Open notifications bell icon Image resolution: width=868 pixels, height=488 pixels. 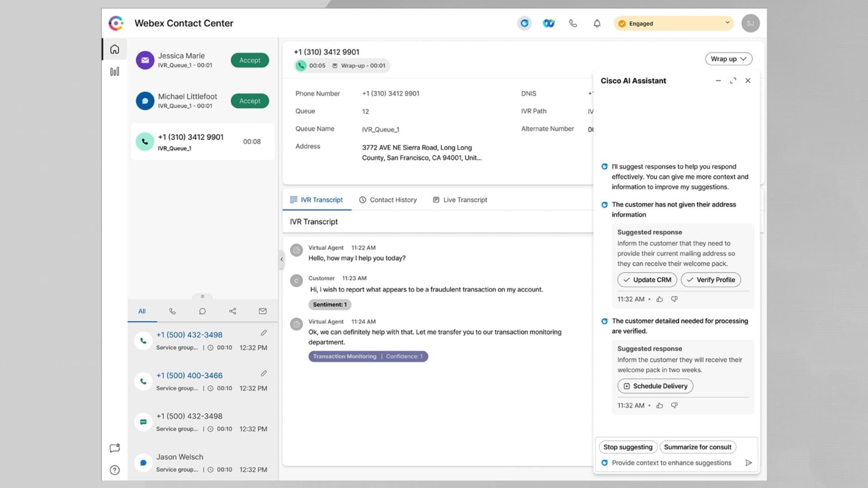click(597, 23)
